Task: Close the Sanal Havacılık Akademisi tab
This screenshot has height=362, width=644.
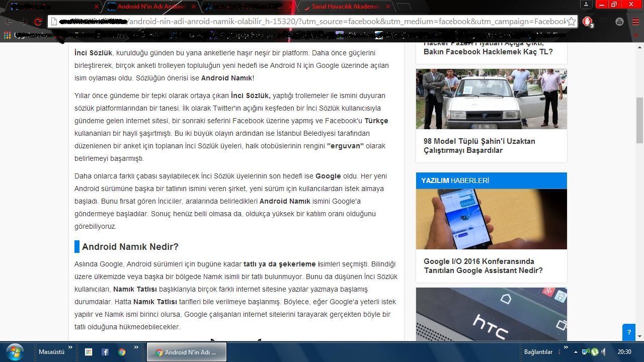Action: [387, 7]
